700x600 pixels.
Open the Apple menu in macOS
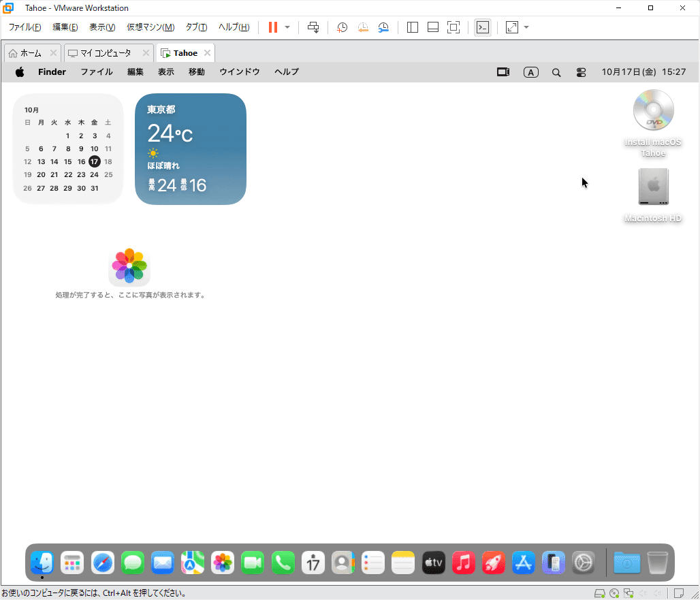(20, 72)
